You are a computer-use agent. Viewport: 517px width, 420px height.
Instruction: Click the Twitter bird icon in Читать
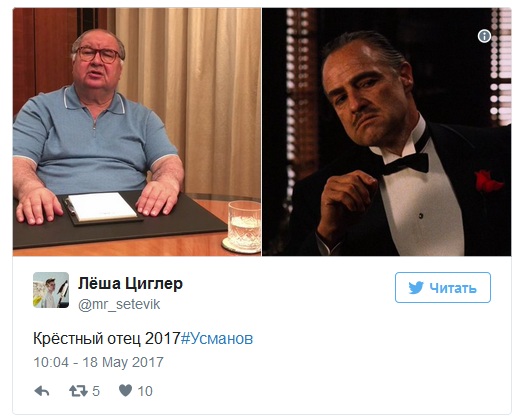pos(416,288)
